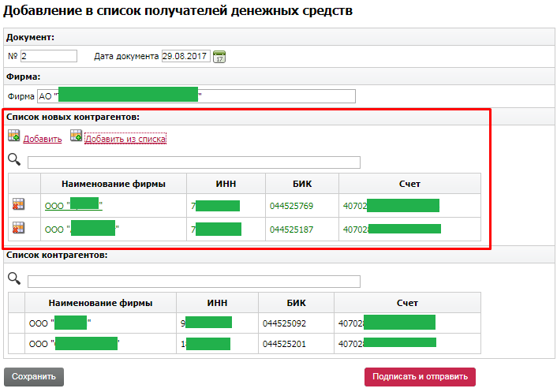Open the calendar picker next to document date
This screenshot has width=557, height=392.
click(220, 56)
